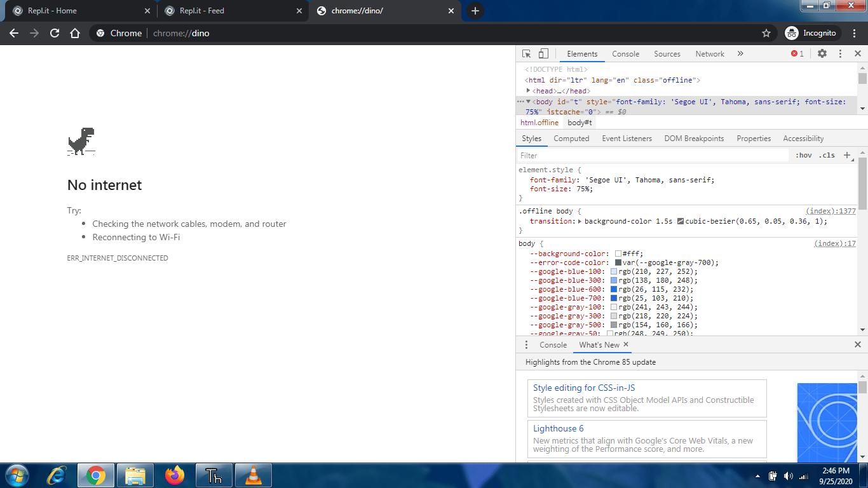Click the --google-gray-500 color swatch
Viewport: 868px width, 488px height.
[614, 325]
